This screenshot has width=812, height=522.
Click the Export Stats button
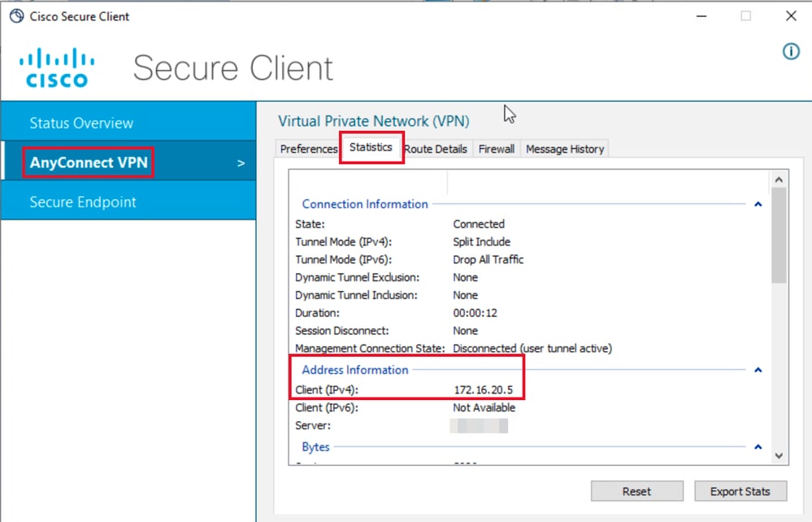[740, 491]
